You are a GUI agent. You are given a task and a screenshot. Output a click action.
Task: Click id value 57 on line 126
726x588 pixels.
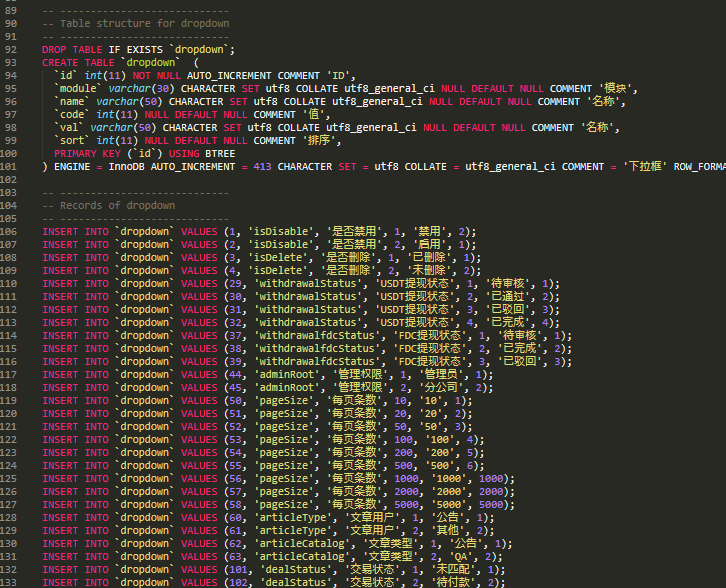click(x=235, y=491)
